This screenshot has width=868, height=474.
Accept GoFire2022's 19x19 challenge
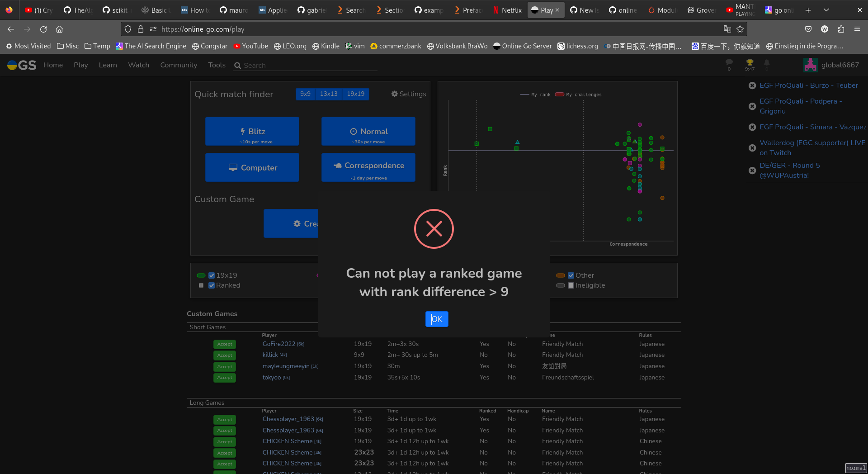pyautogui.click(x=225, y=345)
